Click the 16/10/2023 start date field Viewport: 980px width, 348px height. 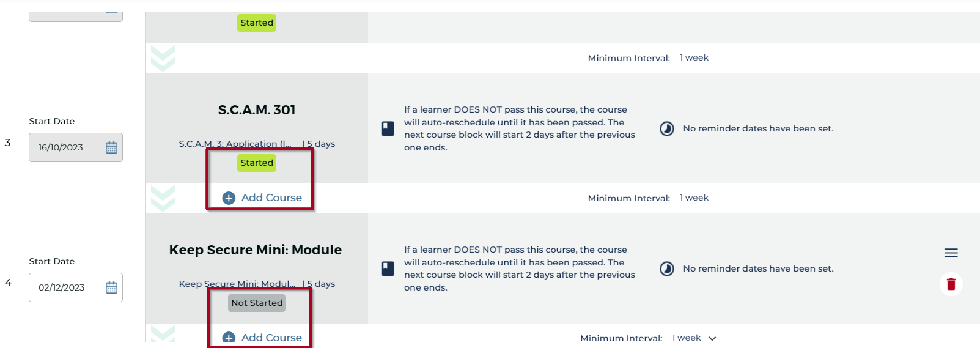[61, 147]
